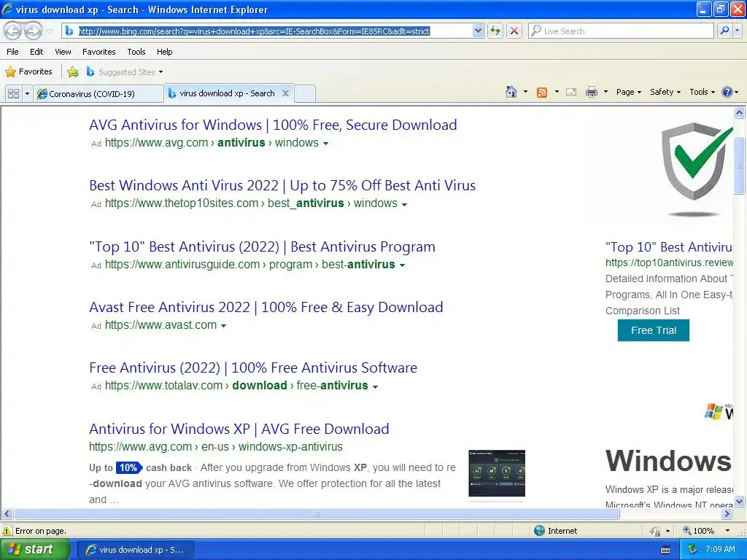Switch to the Coronavirus (COVID-19) tab
Image resolution: width=747 pixels, height=560 pixels.
pos(98,93)
